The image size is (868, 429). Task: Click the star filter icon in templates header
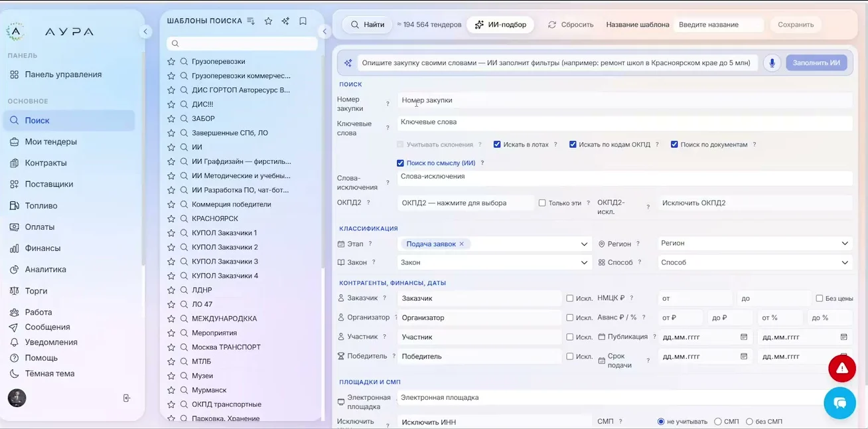click(x=268, y=21)
